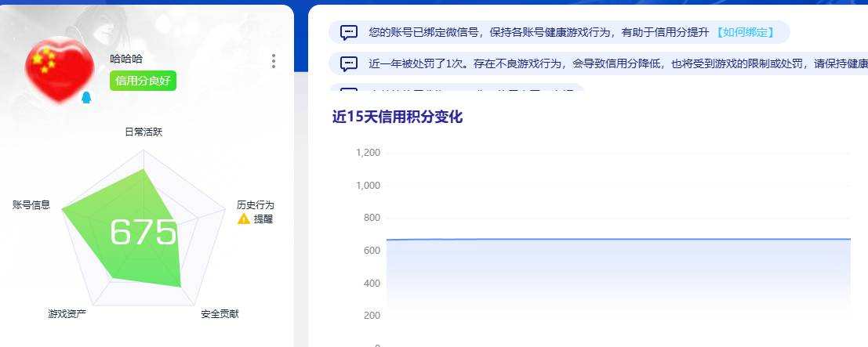The image size is (868, 347).
Task: Click the 提醒 label beside warning
Action: coord(263,219)
